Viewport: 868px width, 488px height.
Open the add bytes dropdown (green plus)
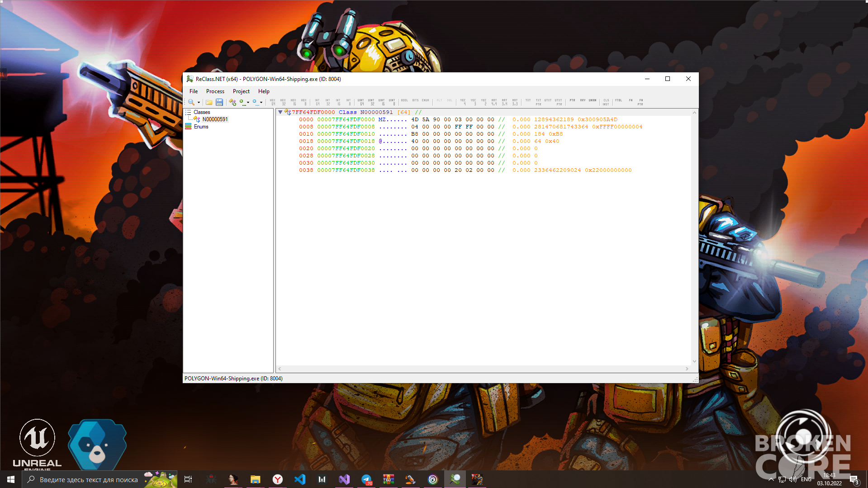click(244, 102)
